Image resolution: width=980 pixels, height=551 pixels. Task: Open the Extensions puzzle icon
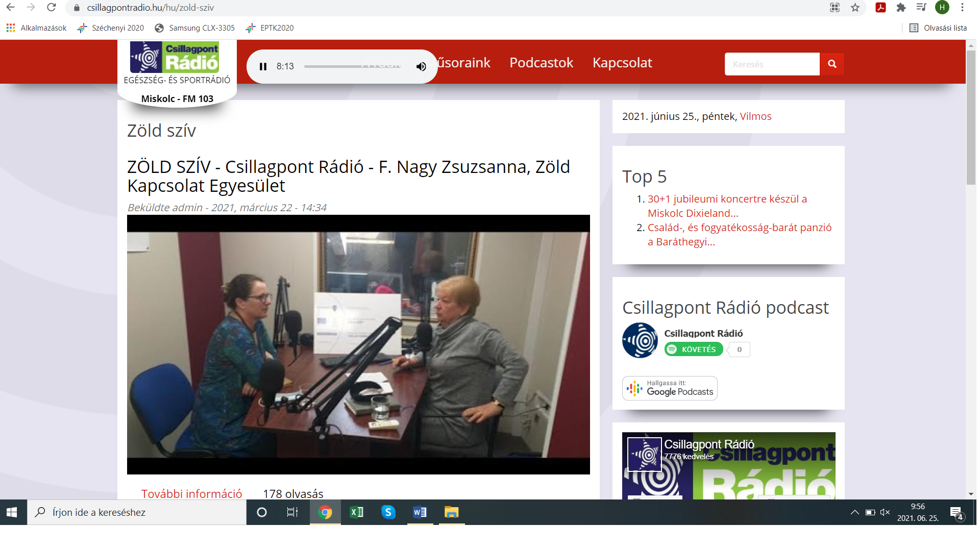(901, 8)
